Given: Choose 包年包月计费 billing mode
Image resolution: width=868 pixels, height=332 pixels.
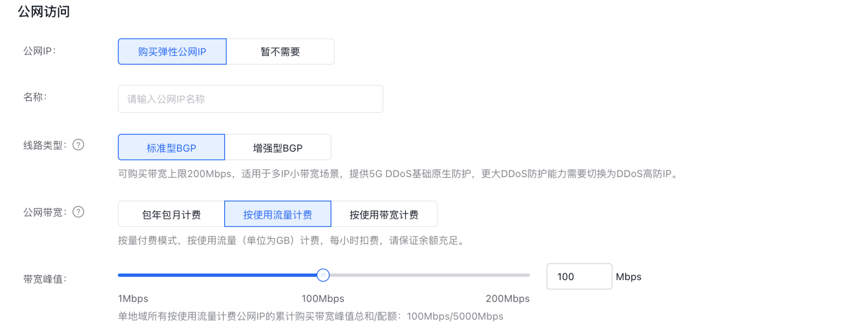Looking at the screenshot, I should click(171, 214).
